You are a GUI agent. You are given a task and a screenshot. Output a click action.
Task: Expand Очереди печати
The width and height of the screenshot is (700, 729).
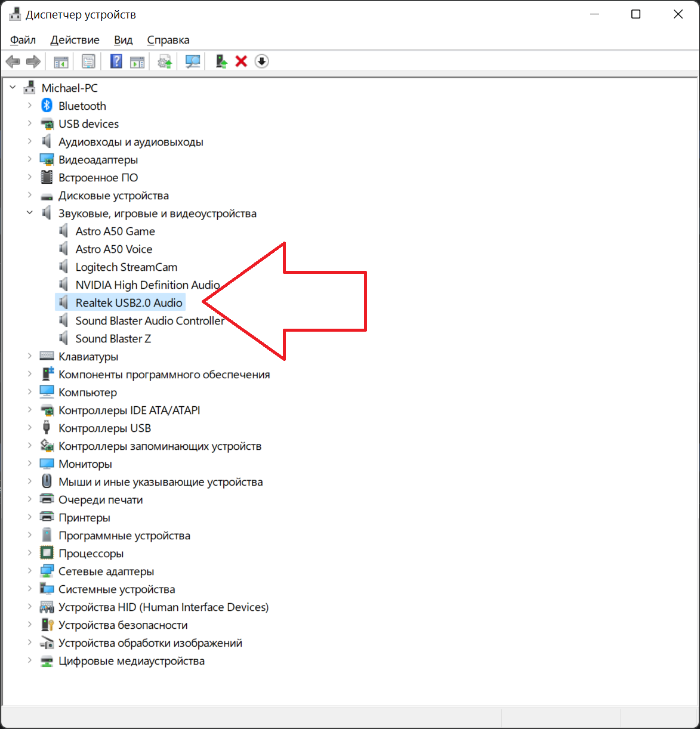click(x=30, y=499)
